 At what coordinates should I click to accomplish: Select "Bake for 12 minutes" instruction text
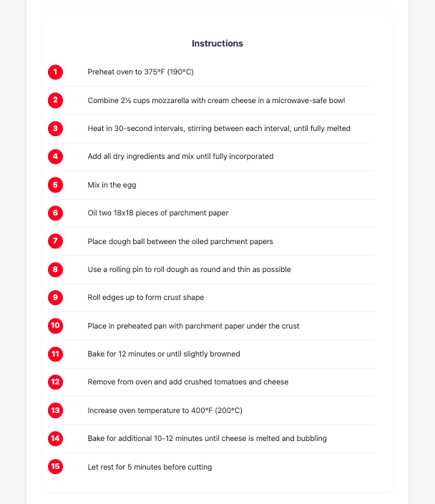point(163,354)
